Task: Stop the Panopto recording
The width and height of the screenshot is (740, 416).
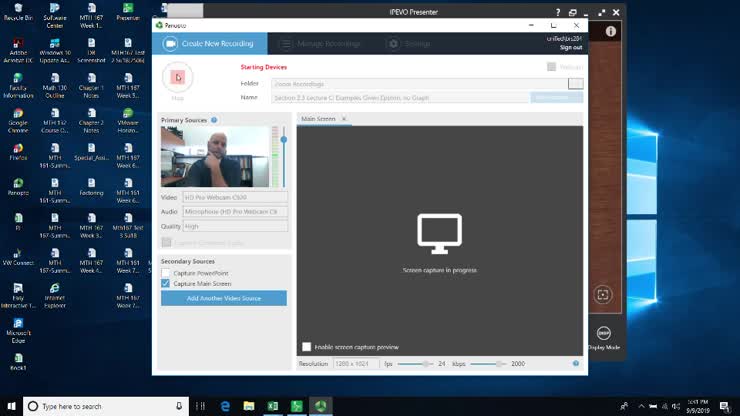Action: point(177,77)
